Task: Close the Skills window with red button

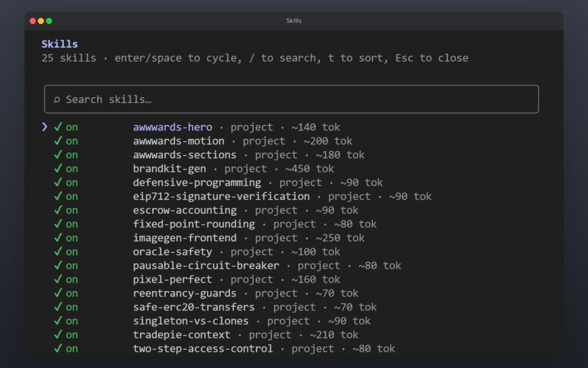Action: 33,21
